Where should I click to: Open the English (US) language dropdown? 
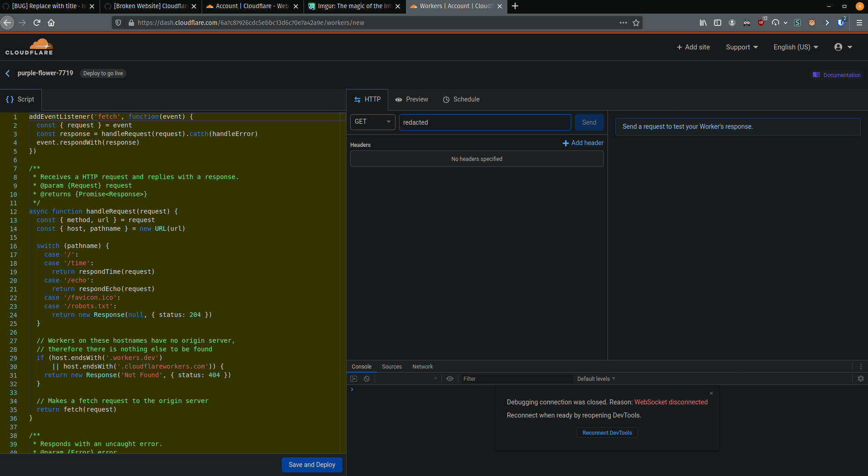point(796,47)
